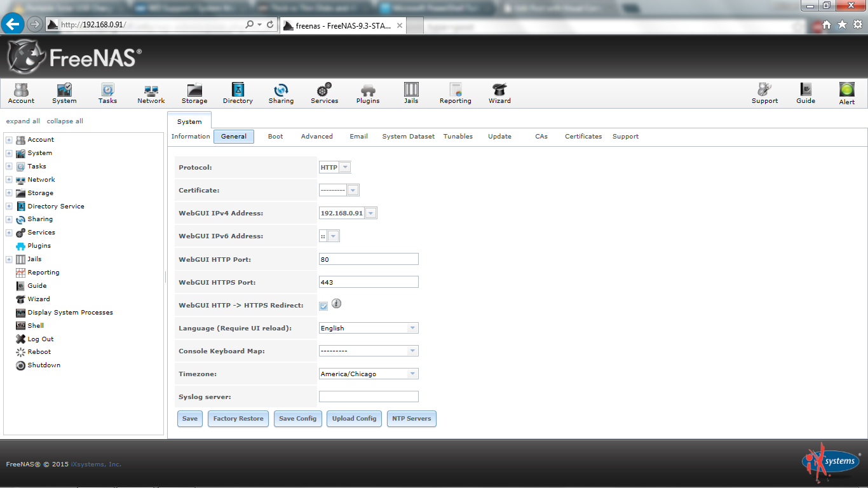
Task: Open Jails from the top toolbar
Action: tap(411, 93)
